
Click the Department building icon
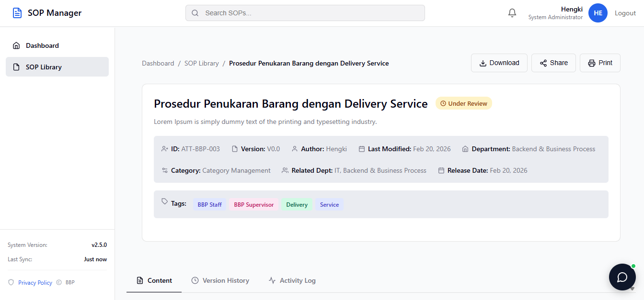[465, 149]
